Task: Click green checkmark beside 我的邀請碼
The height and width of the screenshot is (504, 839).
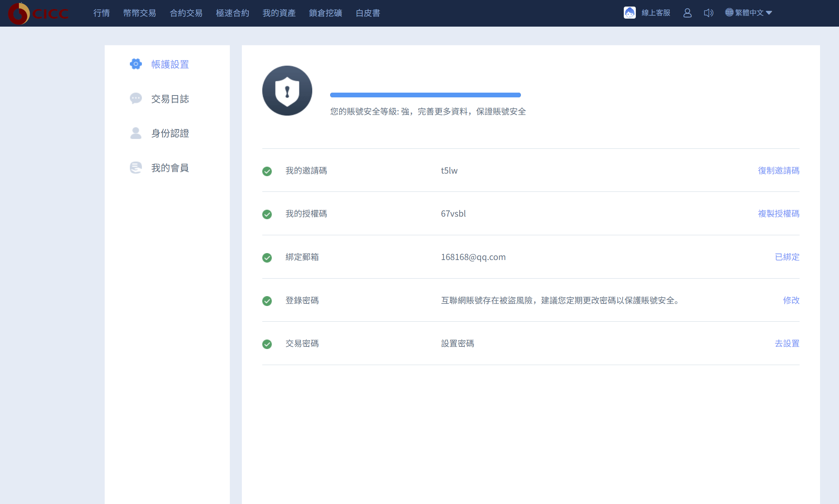Action: (x=267, y=171)
